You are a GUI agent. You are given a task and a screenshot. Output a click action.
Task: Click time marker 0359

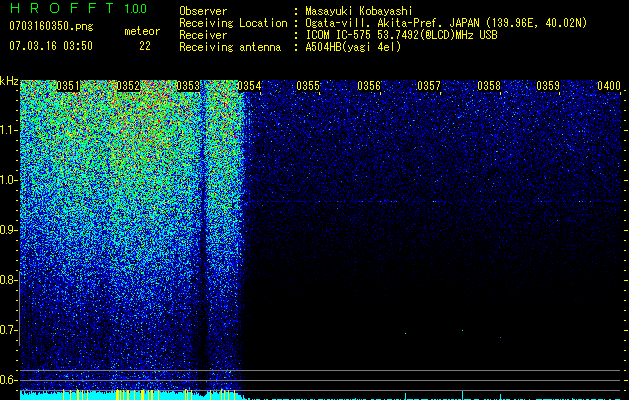(x=548, y=86)
